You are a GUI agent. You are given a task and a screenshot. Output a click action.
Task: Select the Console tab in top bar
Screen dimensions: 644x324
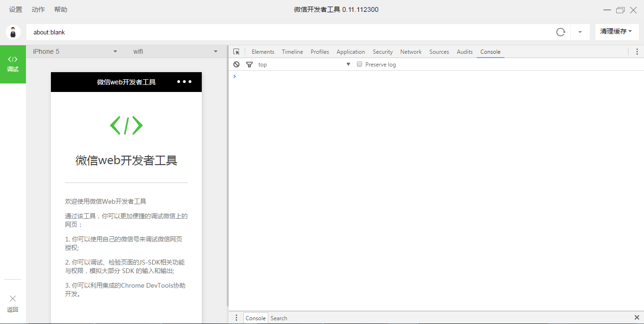(x=490, y=52)
